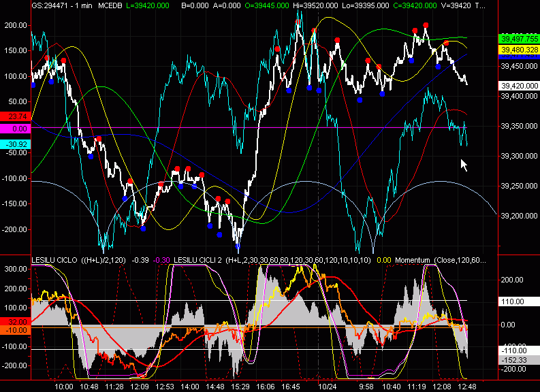Click the 39,300.000 price axis label

(x=519, y=156)
